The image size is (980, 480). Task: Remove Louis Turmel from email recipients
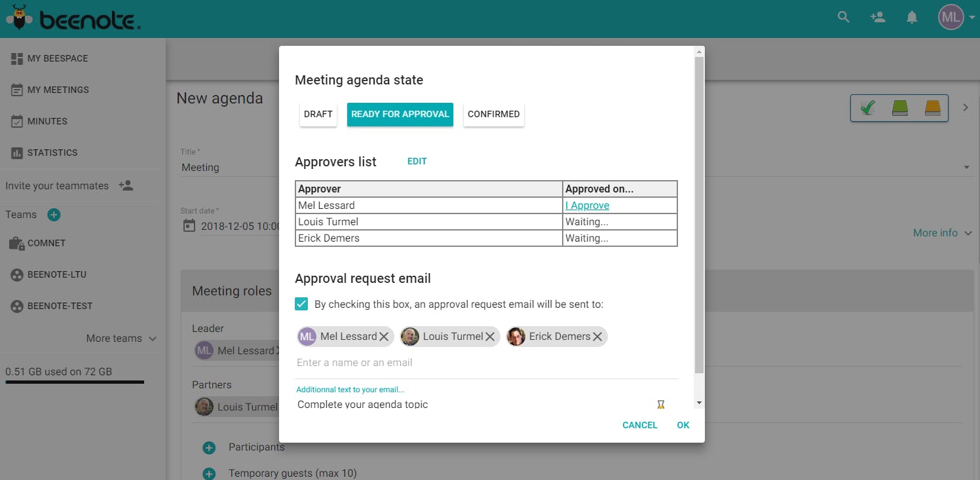489,337
